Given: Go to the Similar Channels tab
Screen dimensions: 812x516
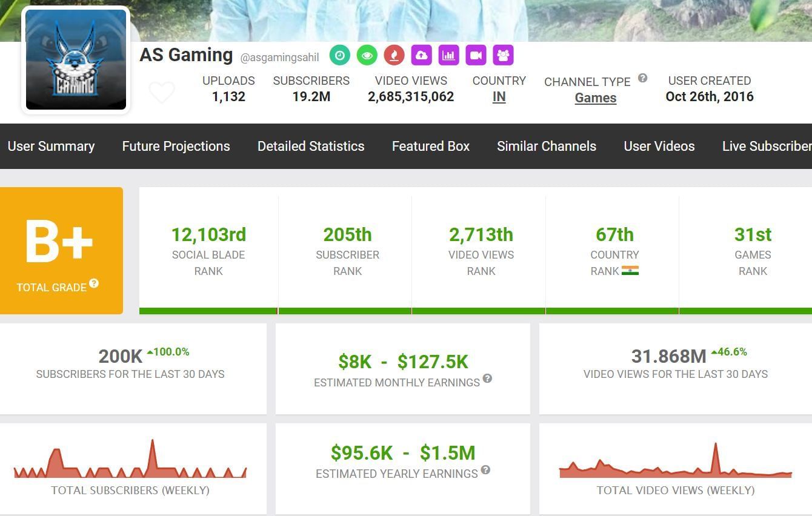Looking at the screenshot, I should (546, 146).
